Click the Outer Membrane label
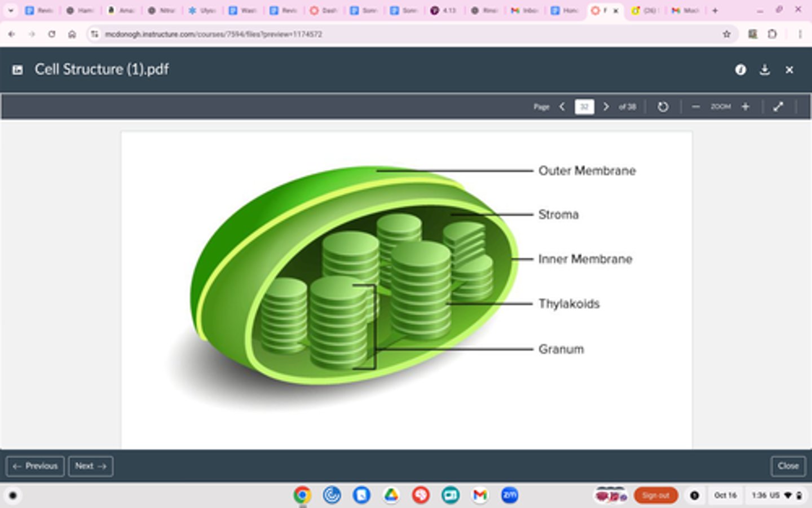Viewport: 812px width, 508px height. tap(587, 171)
